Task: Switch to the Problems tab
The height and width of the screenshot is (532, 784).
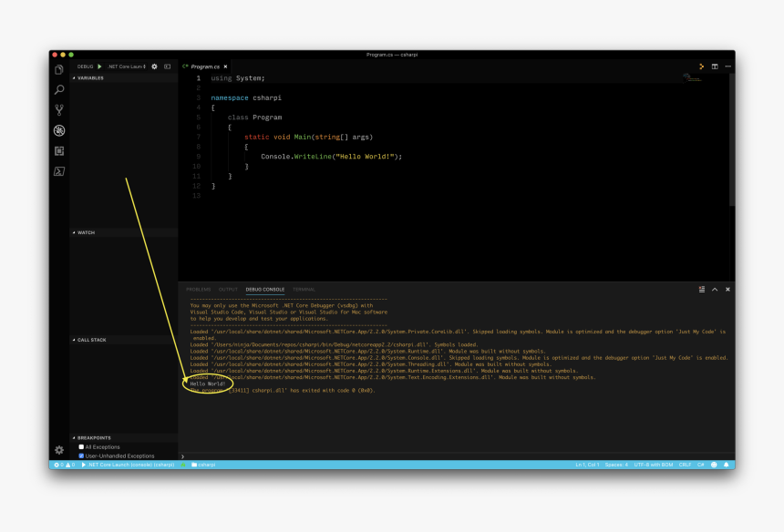Action: coord(199,290)
